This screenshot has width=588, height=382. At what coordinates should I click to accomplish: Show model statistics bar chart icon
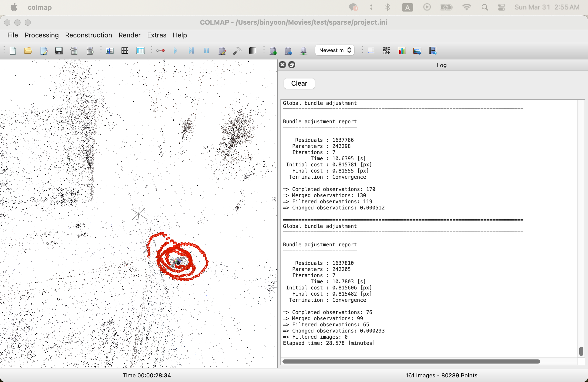[x=402, y=51]
